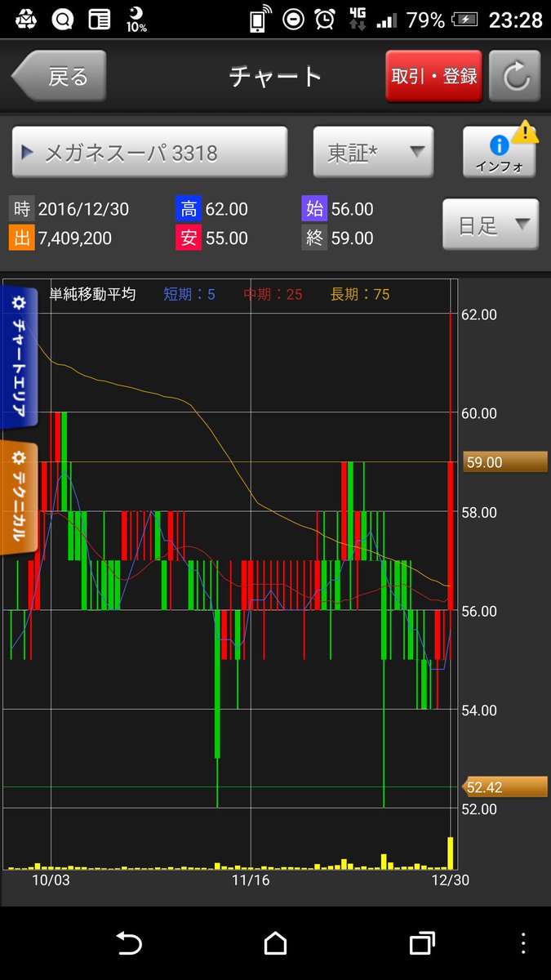Tap the date value 2016/12/30

[x=83, y=209]
